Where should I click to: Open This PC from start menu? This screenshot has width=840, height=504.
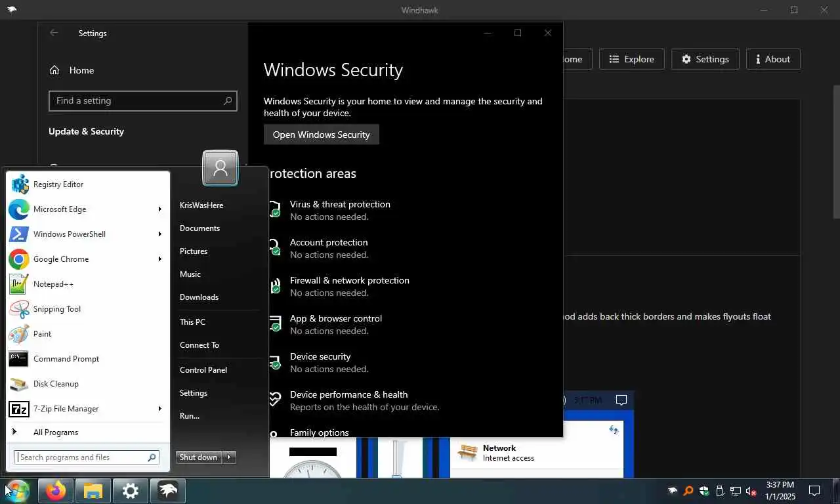coord(192,322)
